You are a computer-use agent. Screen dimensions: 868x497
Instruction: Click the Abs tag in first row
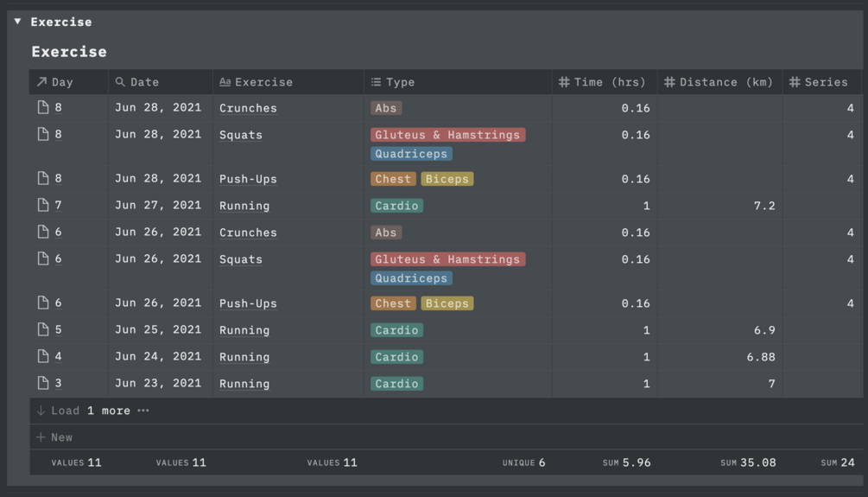(x=386, y=108)
